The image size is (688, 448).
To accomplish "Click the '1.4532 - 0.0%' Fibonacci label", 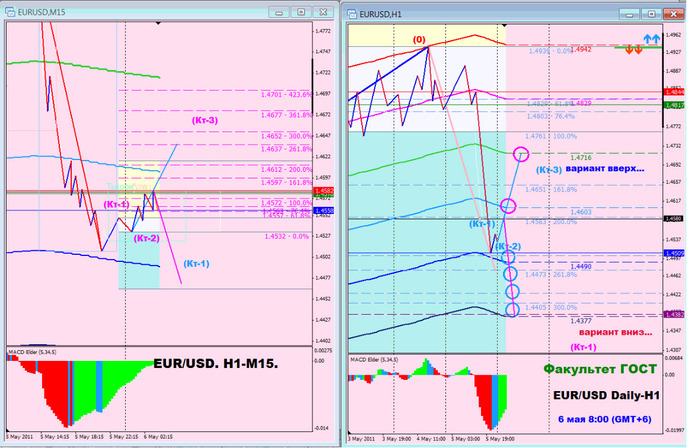I will click(x=287, y=237).
